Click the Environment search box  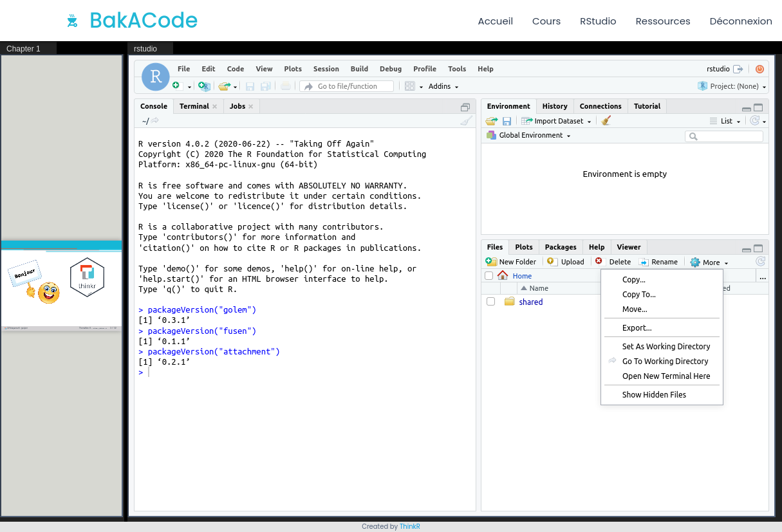[724, 136]
